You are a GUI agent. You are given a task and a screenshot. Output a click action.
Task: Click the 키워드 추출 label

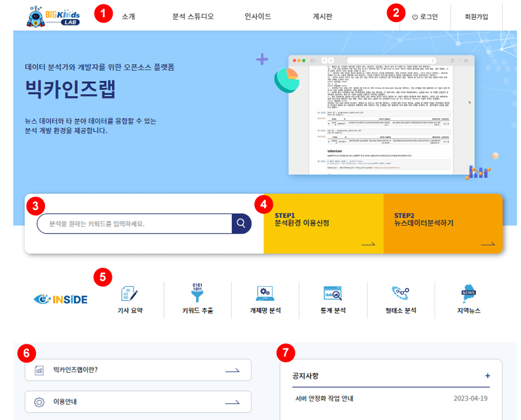(198, 310)
